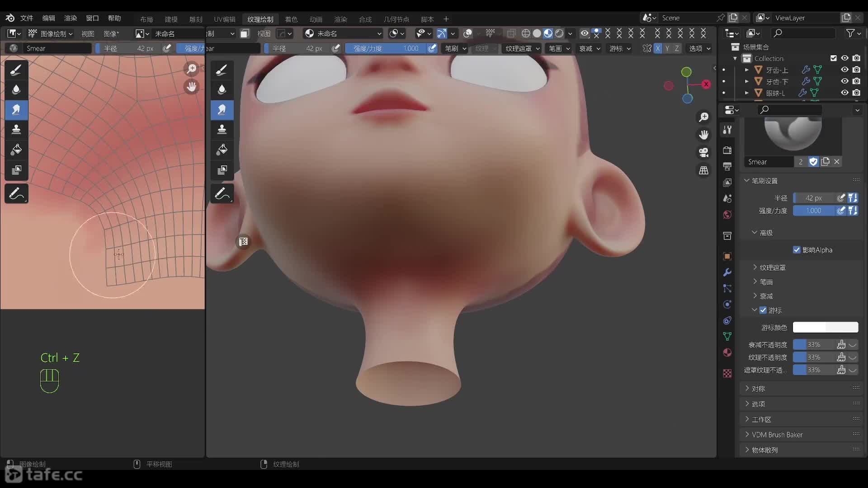Toggle Z axis symmetry in viewport header
Viewport: 868px width, 488px height.
pyautogui.click(x=677, y=48)
